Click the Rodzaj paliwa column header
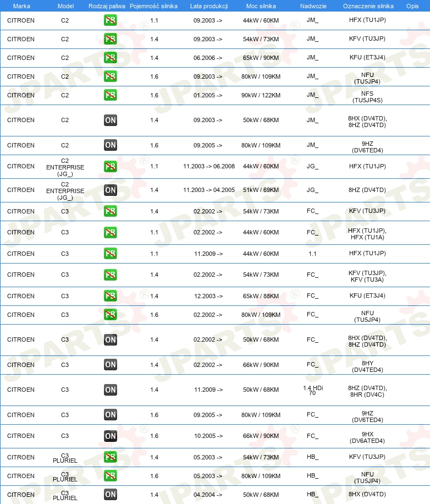This screenshot has width=430, height=504. tap(107, 6)
